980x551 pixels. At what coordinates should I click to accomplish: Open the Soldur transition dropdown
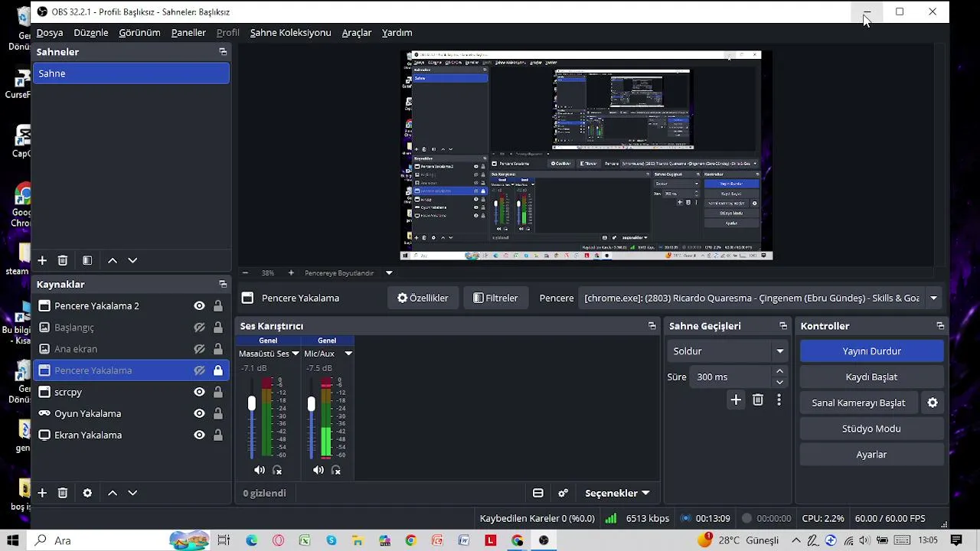(728, 351)
